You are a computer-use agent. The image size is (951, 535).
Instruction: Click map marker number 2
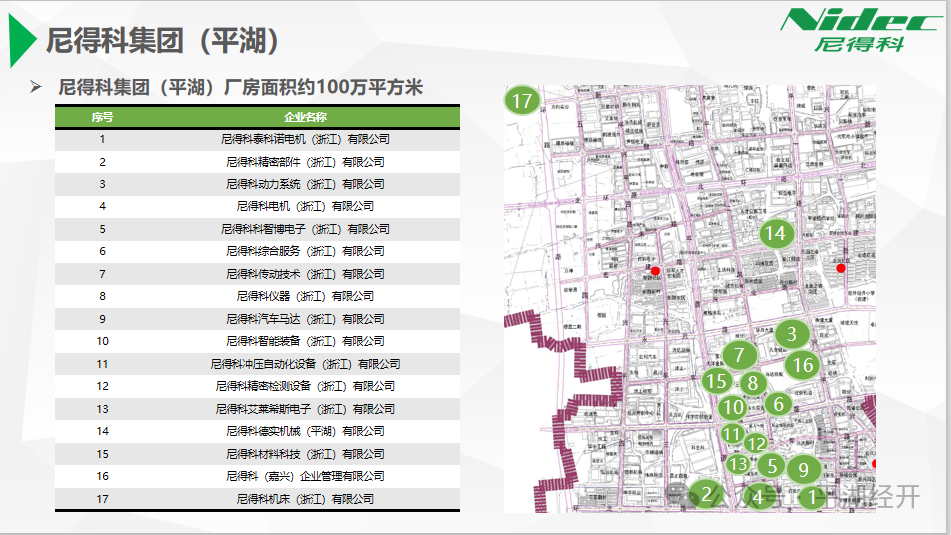705,494
